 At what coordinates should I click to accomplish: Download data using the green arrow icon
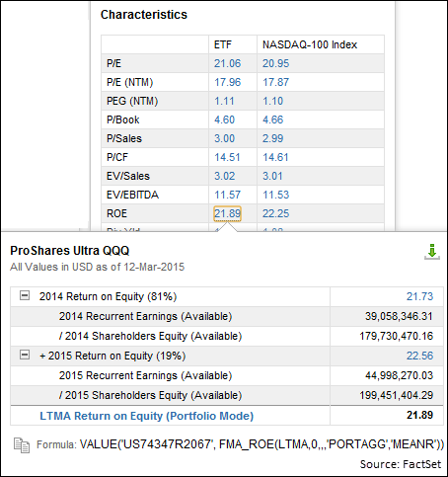[x=432, y=252]
